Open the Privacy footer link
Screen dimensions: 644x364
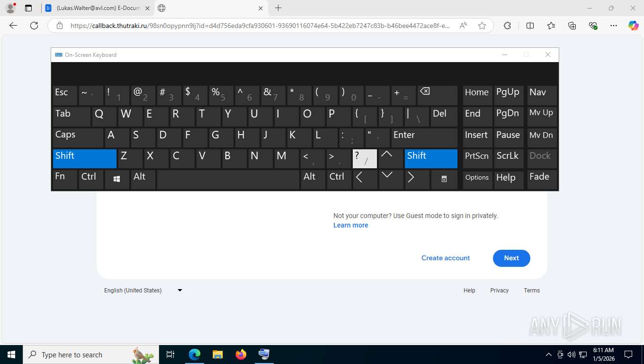tap(500, 290)
